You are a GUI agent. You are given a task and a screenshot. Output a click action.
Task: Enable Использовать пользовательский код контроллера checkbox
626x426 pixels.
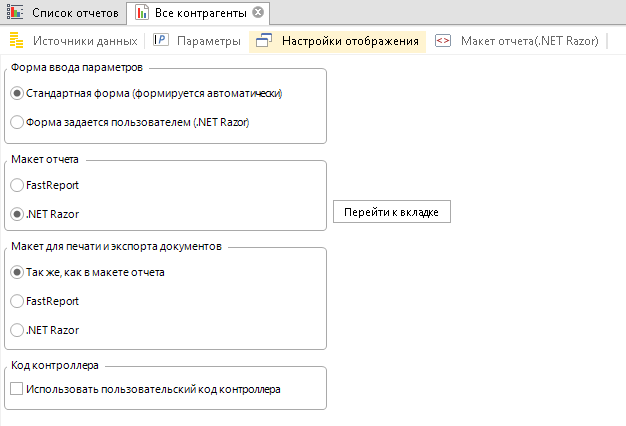click(16, 389)
